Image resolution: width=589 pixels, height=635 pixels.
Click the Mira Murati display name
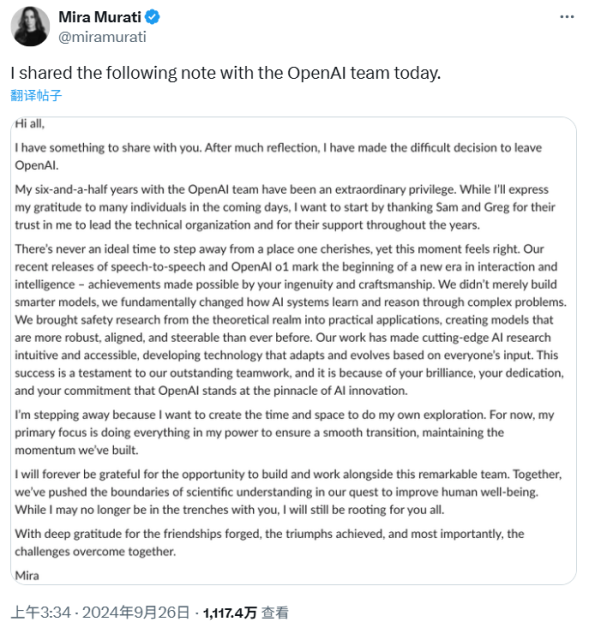click(x=100, y=17)
